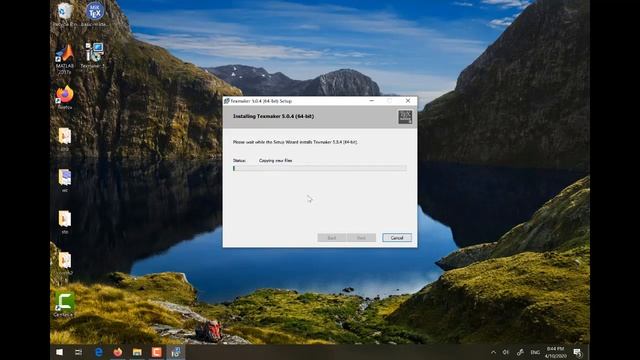
Task: Select the Firefox desktop shortcut
Action: [x=64, y=98]
